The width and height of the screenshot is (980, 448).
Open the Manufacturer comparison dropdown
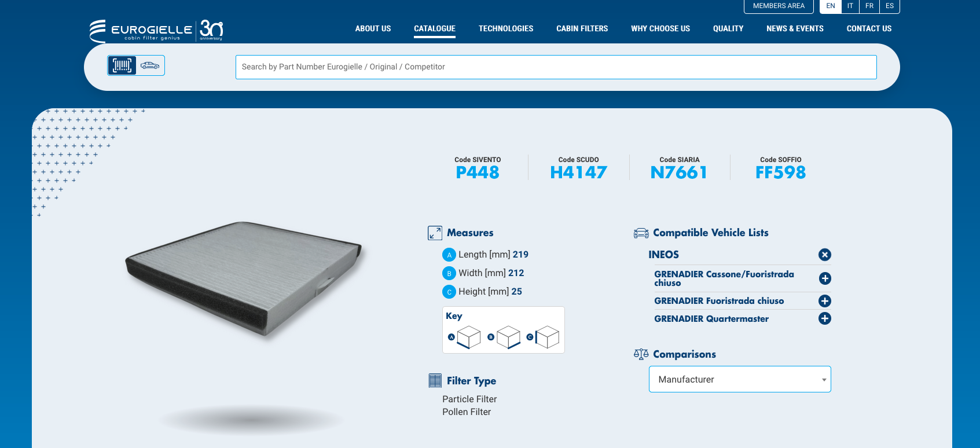pos(740,379)
